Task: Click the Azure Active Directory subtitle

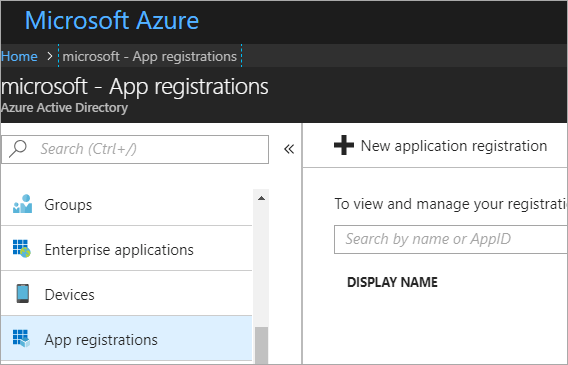Action: tap(64, 108)
